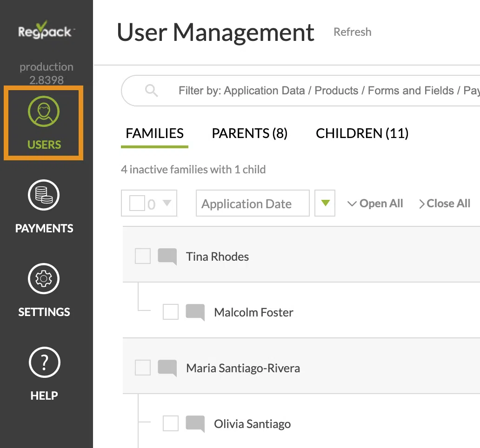Open the select-all count dropdown

[167, 204]
